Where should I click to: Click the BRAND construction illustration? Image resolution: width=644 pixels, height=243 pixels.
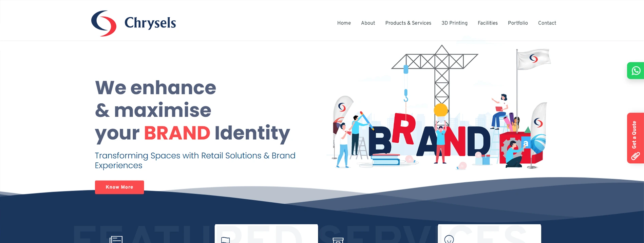[x=439, y=108]
